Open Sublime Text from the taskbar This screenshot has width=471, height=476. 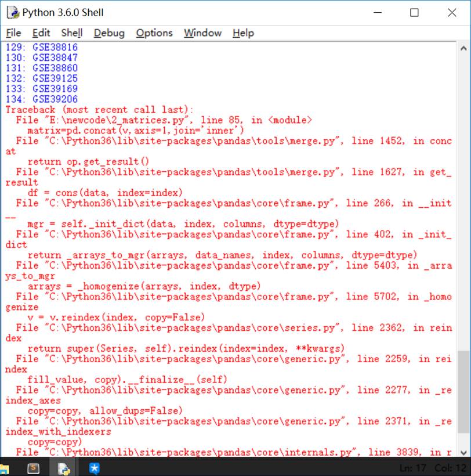click(x=34, y=468)
